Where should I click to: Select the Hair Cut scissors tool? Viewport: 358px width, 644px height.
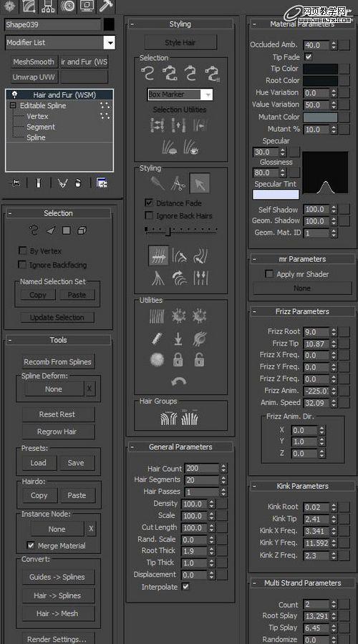point(178,183)
